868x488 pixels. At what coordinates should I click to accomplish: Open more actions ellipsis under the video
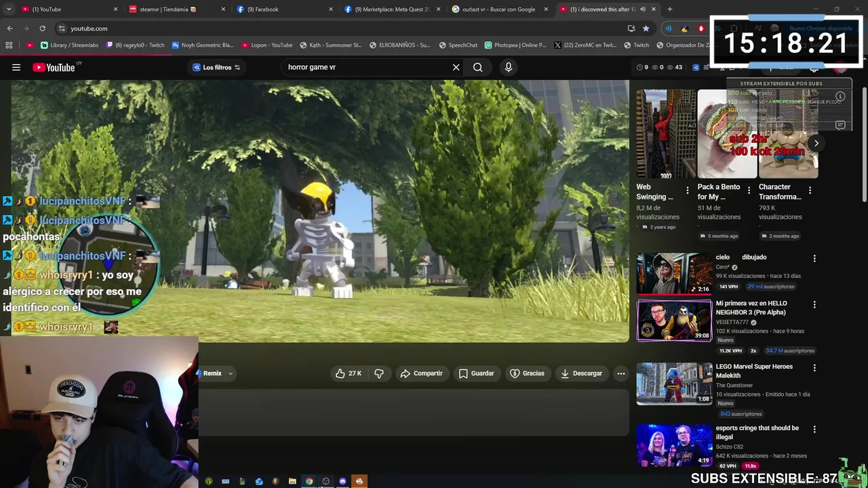620,373
